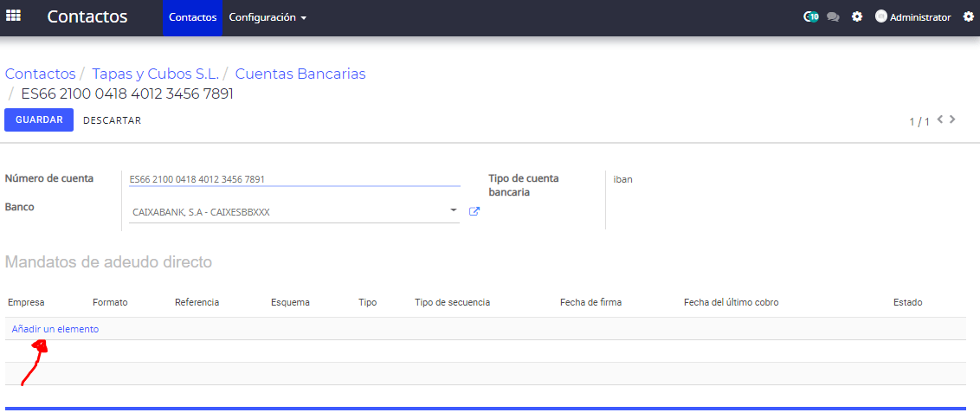The width and height of the screenshot is (980, 419).
Task: Click the Número de cuenta label
Action: pyautogui.click(x=49, y=178)
